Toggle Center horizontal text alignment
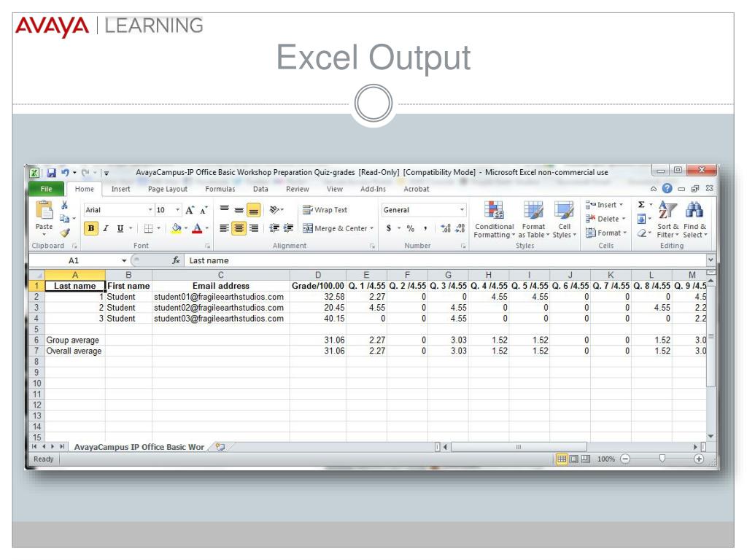This screenshot has height=560, width=747. pos(239,228)
